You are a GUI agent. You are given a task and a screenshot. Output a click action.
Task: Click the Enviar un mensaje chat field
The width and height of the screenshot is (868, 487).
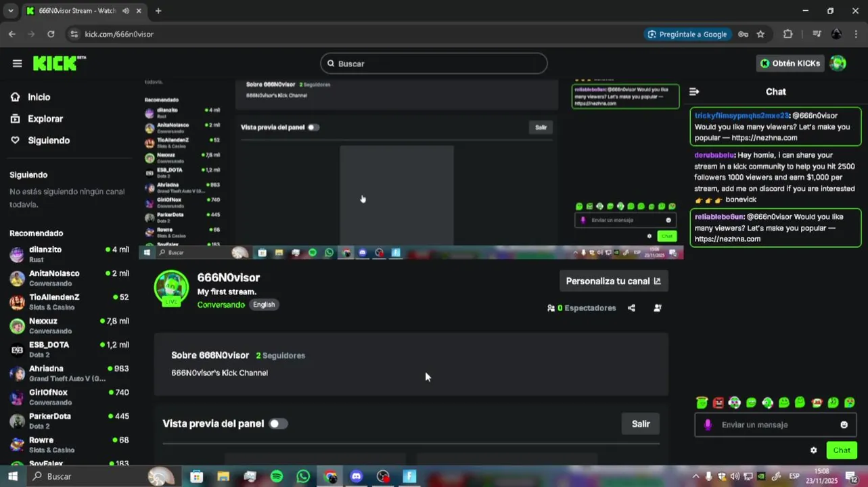coord(776,425)
